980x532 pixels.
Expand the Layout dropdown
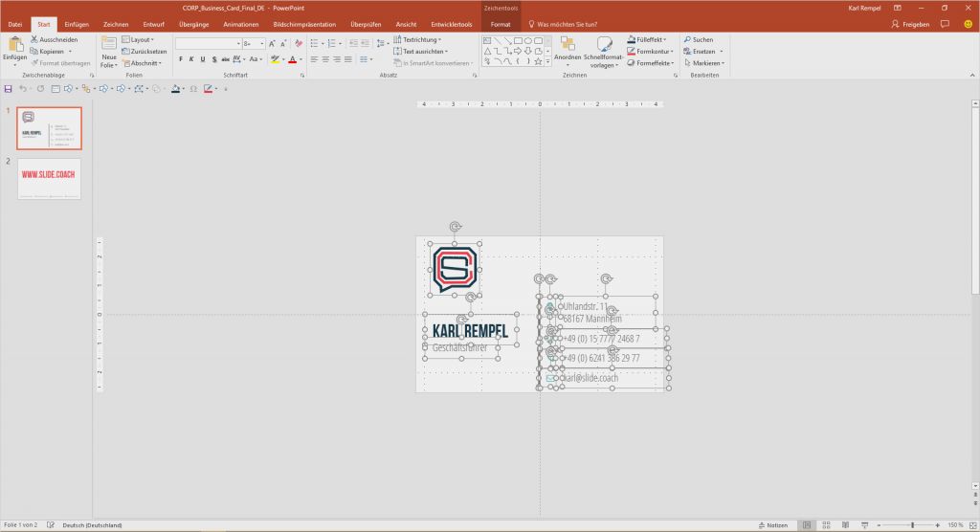coord(142,39)
